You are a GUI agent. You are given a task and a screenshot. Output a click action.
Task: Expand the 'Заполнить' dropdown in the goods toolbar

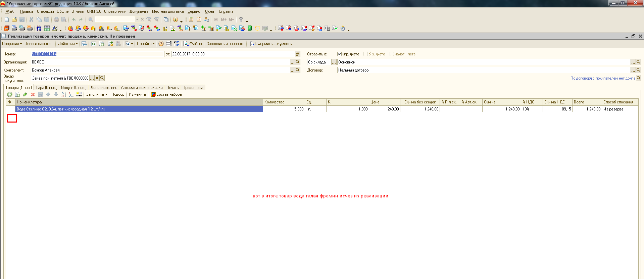click(97, 95)
